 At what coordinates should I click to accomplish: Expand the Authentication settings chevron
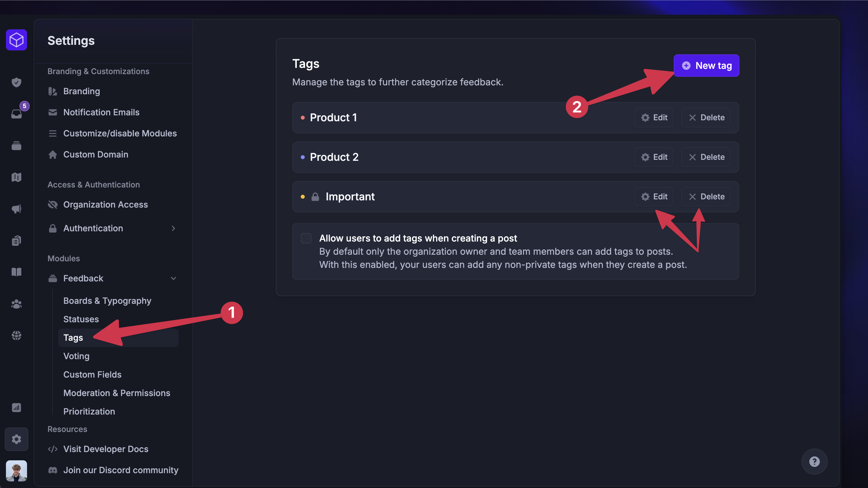point(173,228)
